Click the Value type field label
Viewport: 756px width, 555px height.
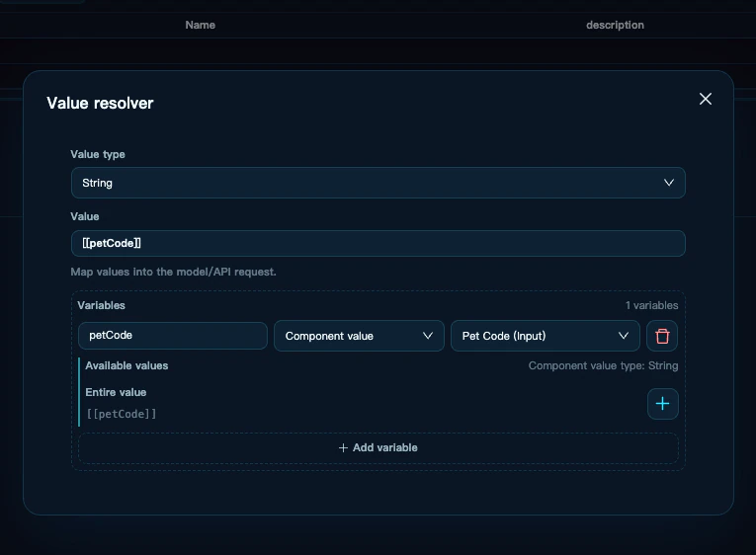point(98,154)
